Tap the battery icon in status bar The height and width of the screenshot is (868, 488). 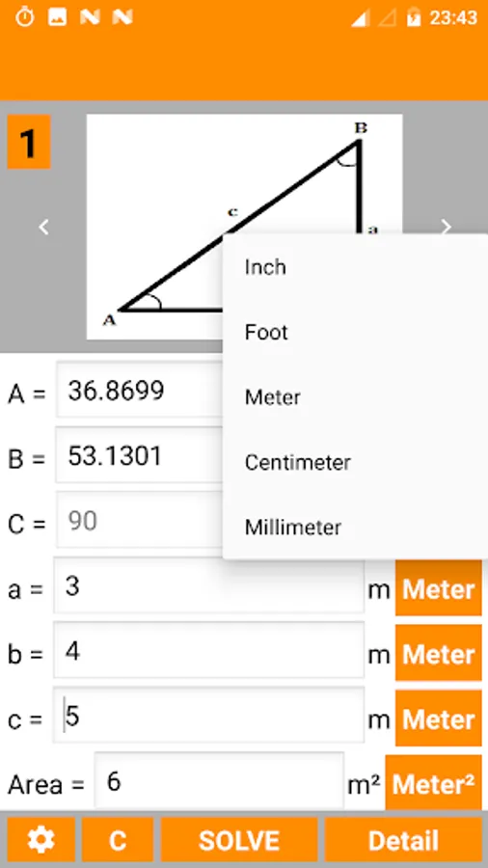pos(414,18)
